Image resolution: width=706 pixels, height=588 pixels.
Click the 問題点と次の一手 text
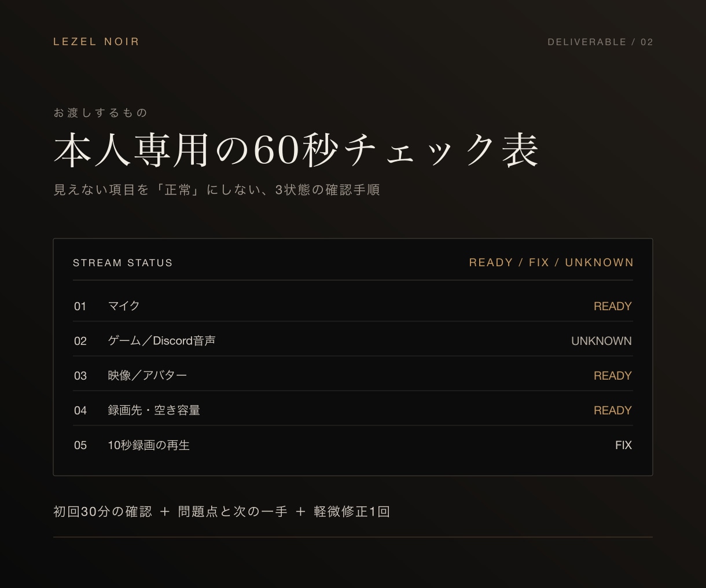point(233,512)
